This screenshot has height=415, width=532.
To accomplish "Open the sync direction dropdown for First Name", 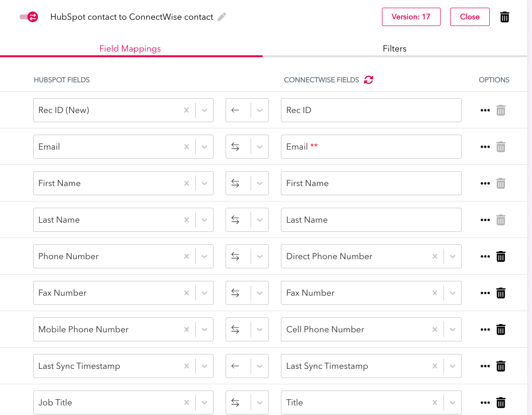I will 259,183.
